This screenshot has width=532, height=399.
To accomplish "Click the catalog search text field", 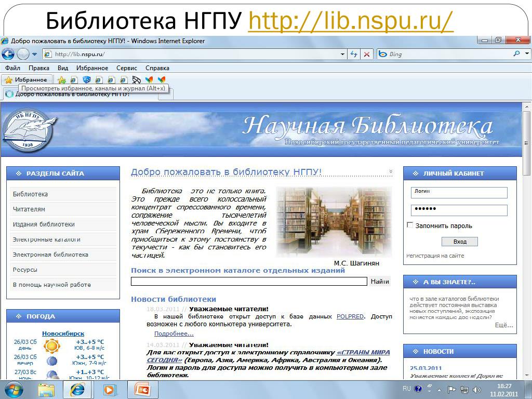I will pos(249,281).
